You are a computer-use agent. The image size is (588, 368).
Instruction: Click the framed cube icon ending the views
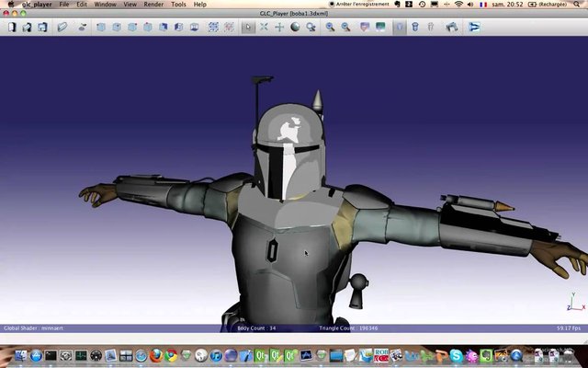(x=194, y=27)
